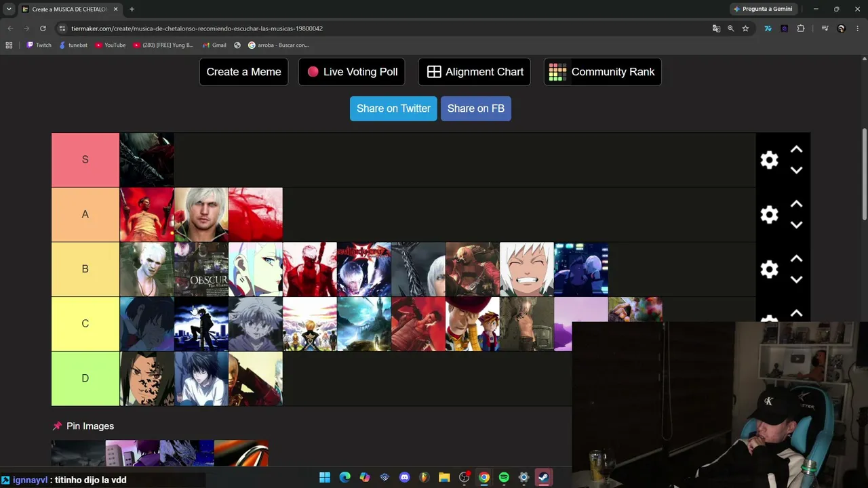Open the tab search dropdown chevron
The height and width of the screenshot is (488, 868).
[x=9, y=9]
